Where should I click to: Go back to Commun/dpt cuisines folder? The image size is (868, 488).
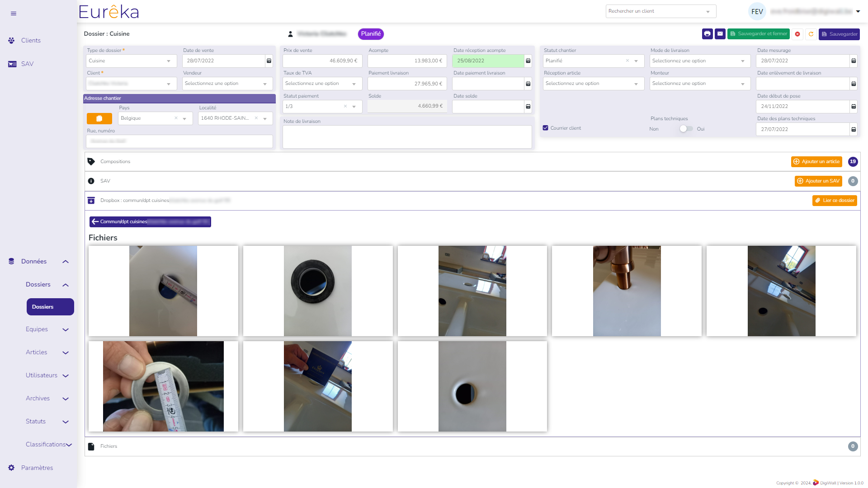pos(150,222)
